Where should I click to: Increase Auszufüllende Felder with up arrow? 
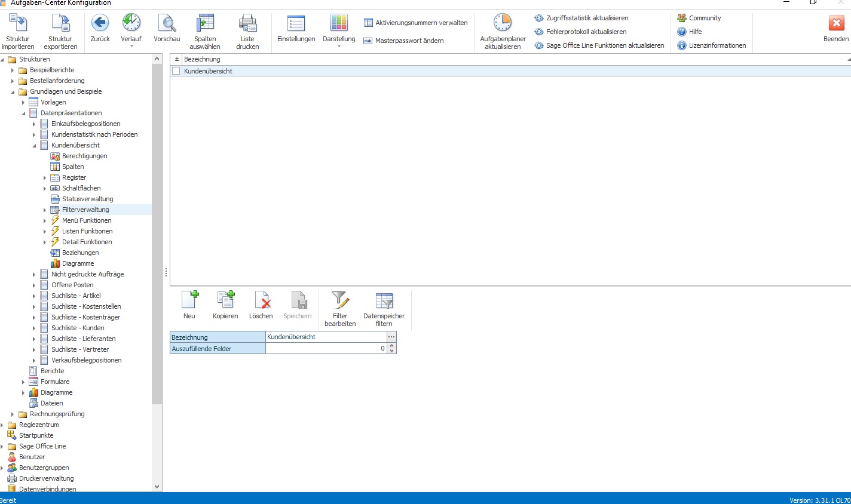[392, 346]
